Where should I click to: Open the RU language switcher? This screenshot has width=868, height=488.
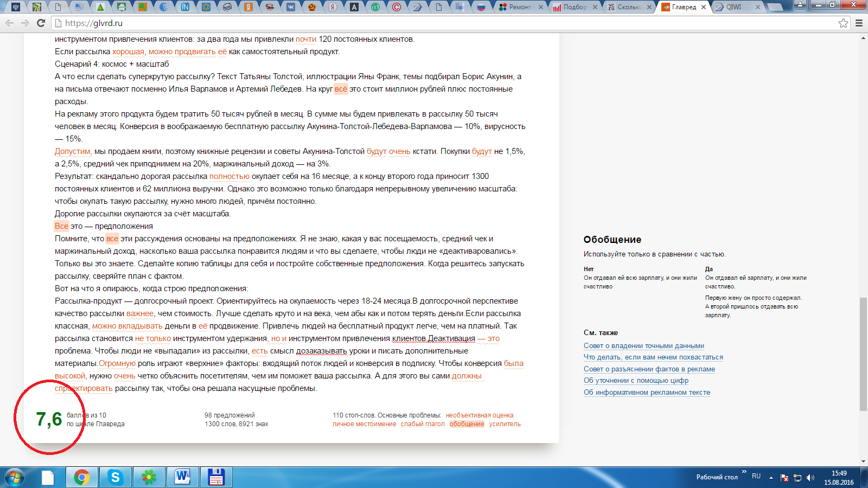pyautogui.click(x=756, y=476)
